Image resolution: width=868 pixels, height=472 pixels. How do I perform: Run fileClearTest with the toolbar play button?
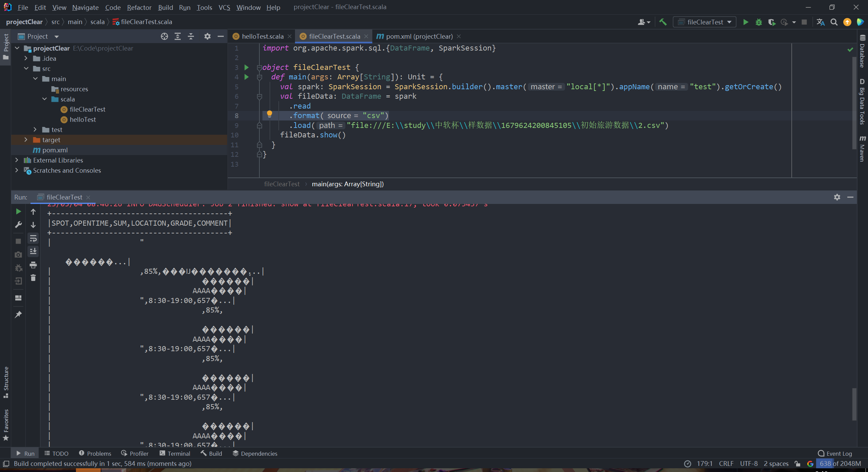745,22
